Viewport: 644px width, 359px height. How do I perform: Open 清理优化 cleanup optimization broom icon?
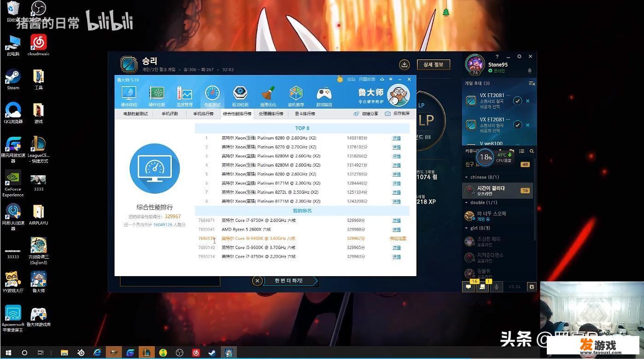(x=268, y=96)
